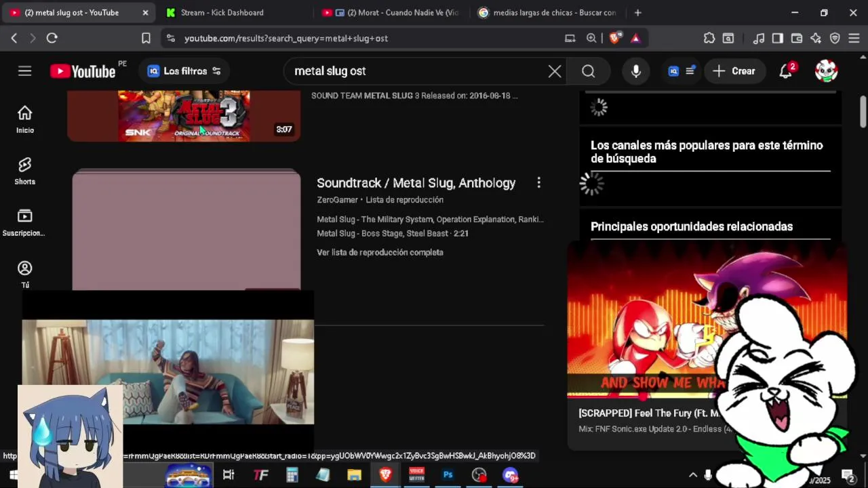Open site settings icon in address bar

tap(170, 39)
